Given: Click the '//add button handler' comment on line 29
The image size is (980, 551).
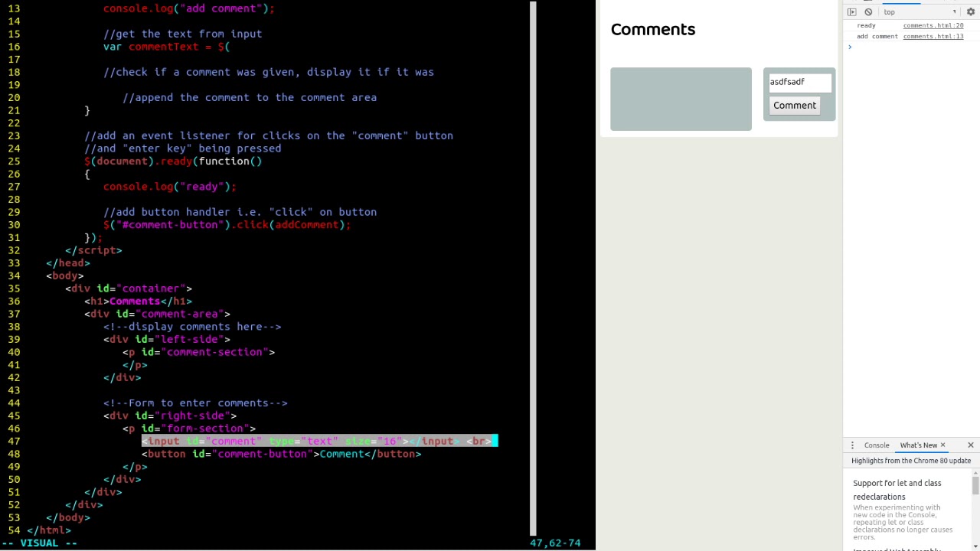Looking at the screenshot, I should click(240, 212).
